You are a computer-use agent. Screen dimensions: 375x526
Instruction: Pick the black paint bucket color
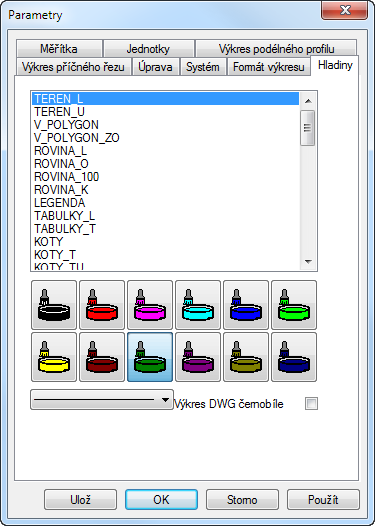(x=54, y=305)
